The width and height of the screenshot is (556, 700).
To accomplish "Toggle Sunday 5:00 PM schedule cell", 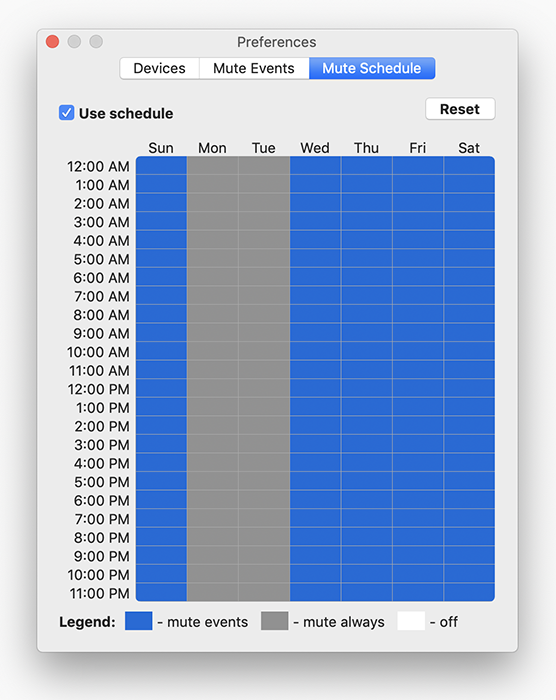I will point(161,481).
